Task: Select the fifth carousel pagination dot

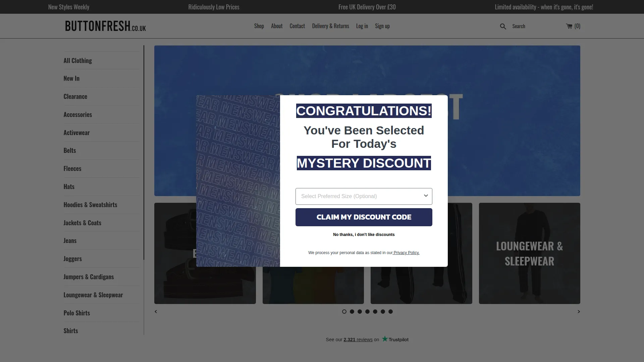Action: (x=375, y=312)
